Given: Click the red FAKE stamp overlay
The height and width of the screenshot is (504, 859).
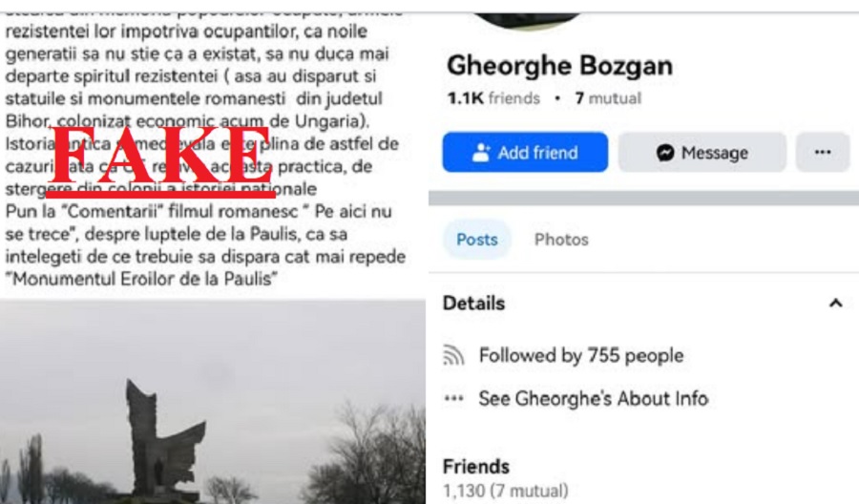Looking at the screenshot, I should pos(160,160).
